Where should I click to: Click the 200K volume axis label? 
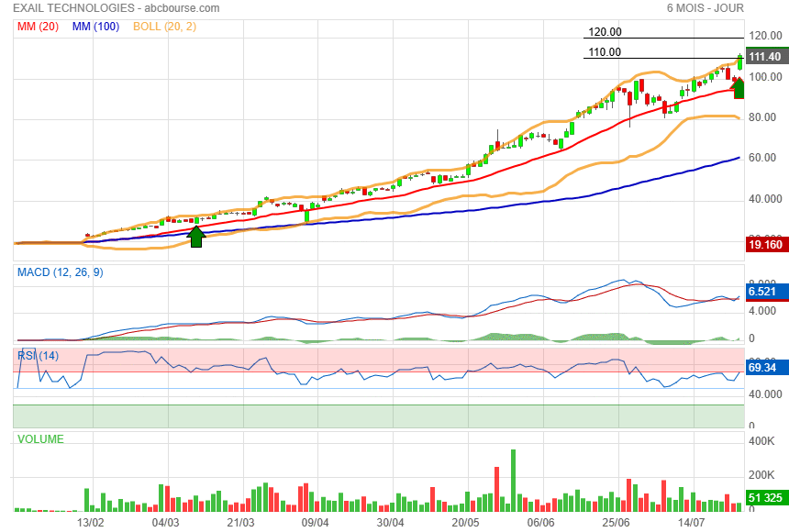[x=761, y=475]
